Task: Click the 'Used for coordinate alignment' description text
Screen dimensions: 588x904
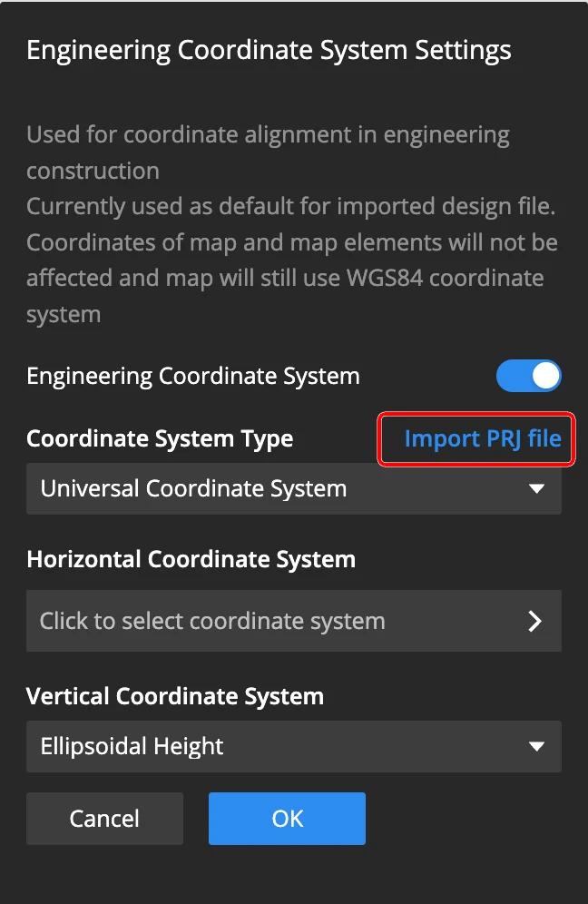Action: click(268, 136)
